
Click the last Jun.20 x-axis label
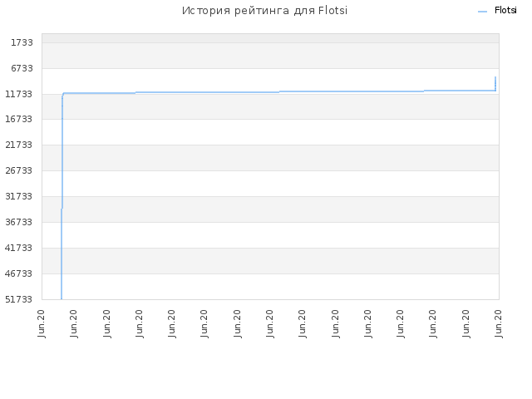498,323
